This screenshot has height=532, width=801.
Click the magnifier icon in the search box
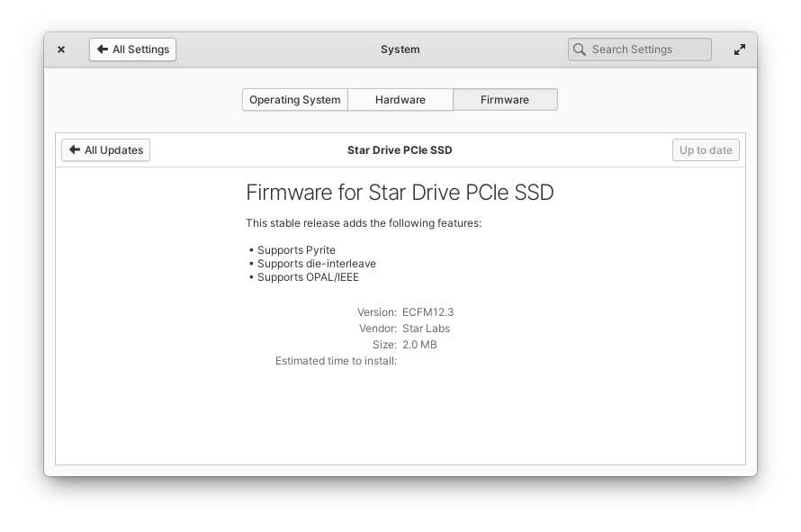click(x=580, y=50)
